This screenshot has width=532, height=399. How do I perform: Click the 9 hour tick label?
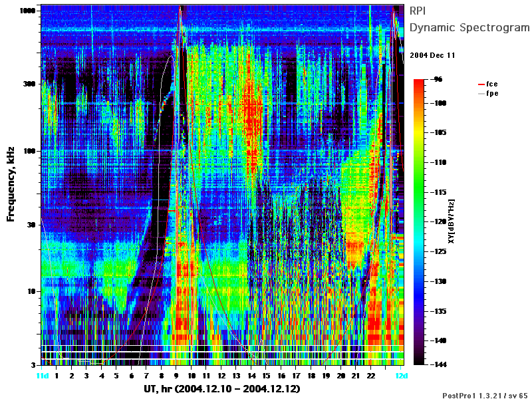pos(176,376)
